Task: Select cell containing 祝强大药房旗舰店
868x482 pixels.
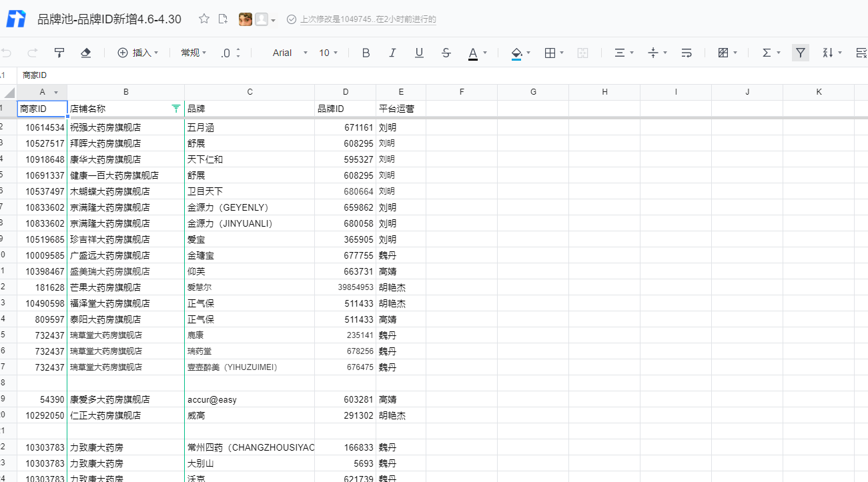Action: (125, 127)
